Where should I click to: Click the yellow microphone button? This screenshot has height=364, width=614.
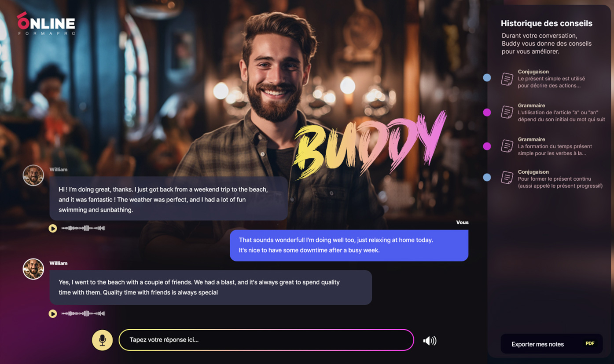[102, 340]
